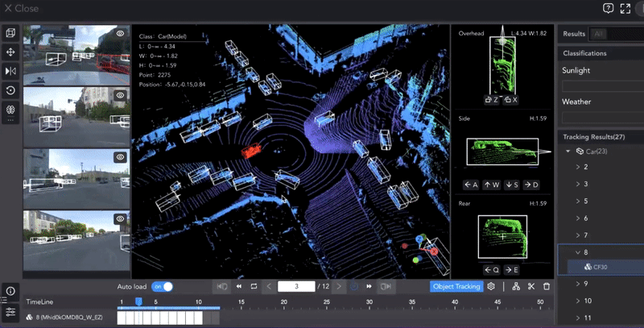Expand tracking result 9

point(577,284)
